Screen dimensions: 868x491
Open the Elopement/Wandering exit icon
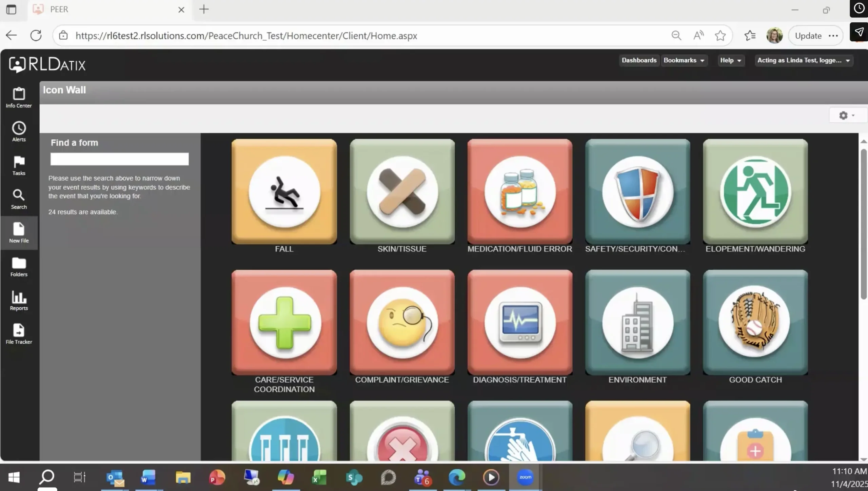(755, 191)
